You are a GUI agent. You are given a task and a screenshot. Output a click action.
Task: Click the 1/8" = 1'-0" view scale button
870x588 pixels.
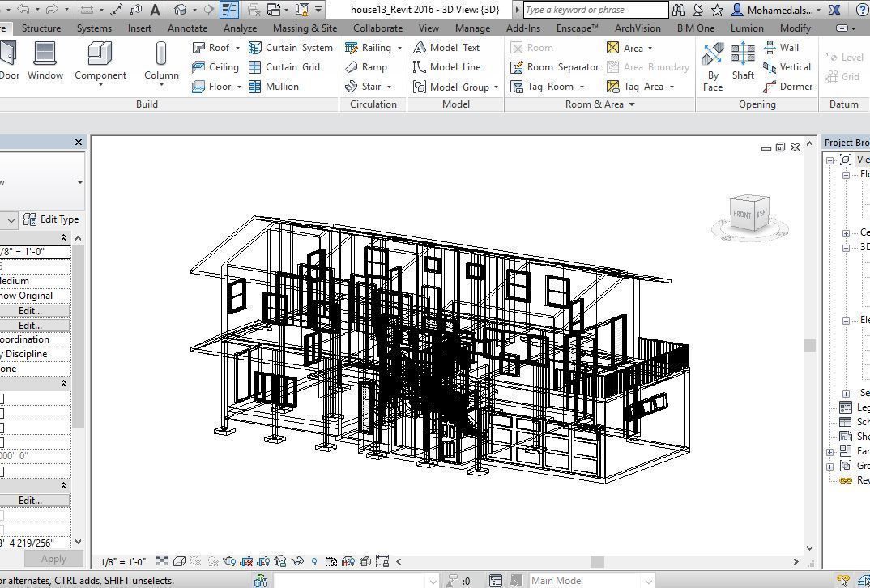(123, 562)
